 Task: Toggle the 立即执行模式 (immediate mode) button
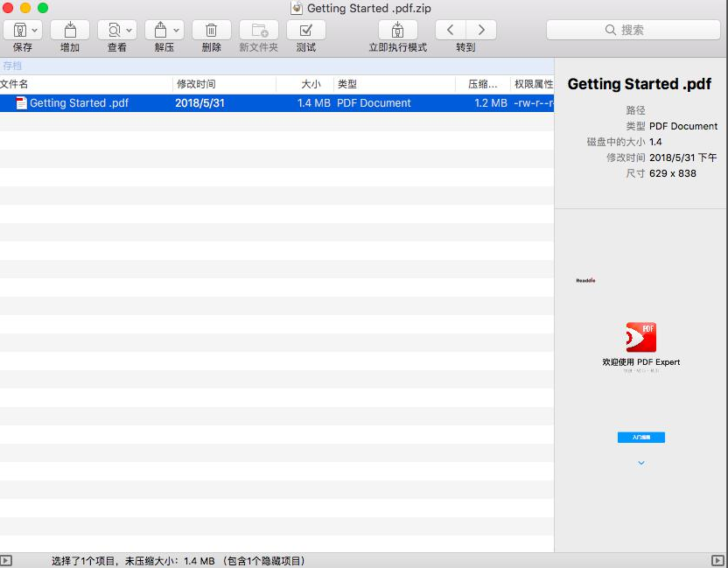point(397,30)
